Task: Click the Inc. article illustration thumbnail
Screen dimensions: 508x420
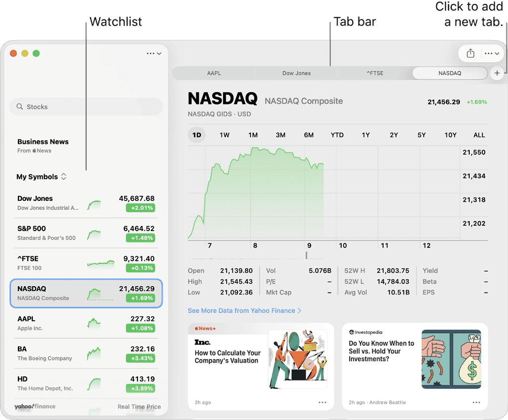Action: coord(298,359)
